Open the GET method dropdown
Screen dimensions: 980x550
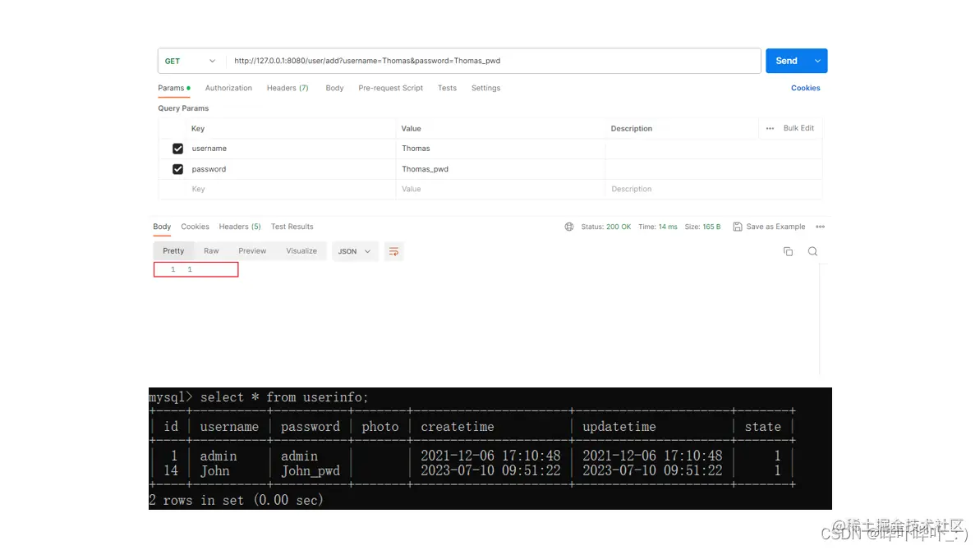[190, 62]
